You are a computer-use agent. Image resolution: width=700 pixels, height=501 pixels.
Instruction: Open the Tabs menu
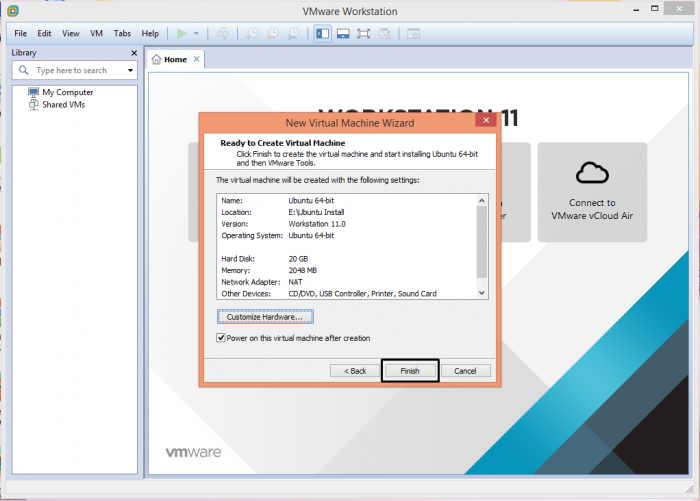click(x=122, y=33)
